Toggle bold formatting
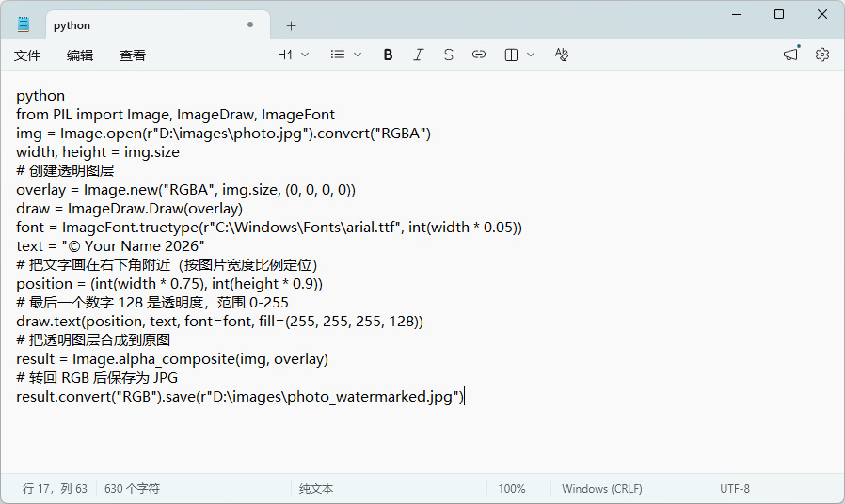 [388, 55]
